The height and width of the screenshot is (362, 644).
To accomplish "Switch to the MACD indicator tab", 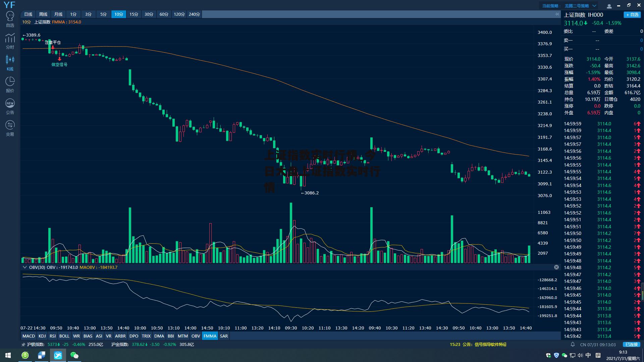I will pos(29,336).
